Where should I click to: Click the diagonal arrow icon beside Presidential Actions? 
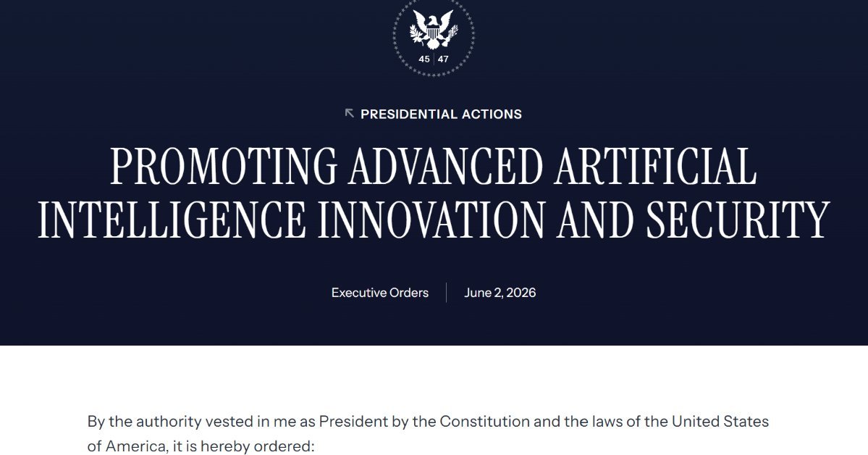[350, 114]
